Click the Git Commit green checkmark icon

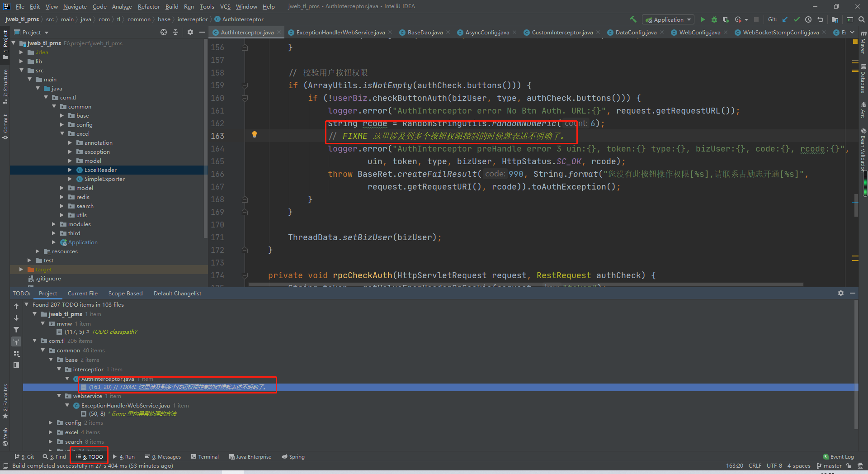pyautogui.click(x=797, y=19)
